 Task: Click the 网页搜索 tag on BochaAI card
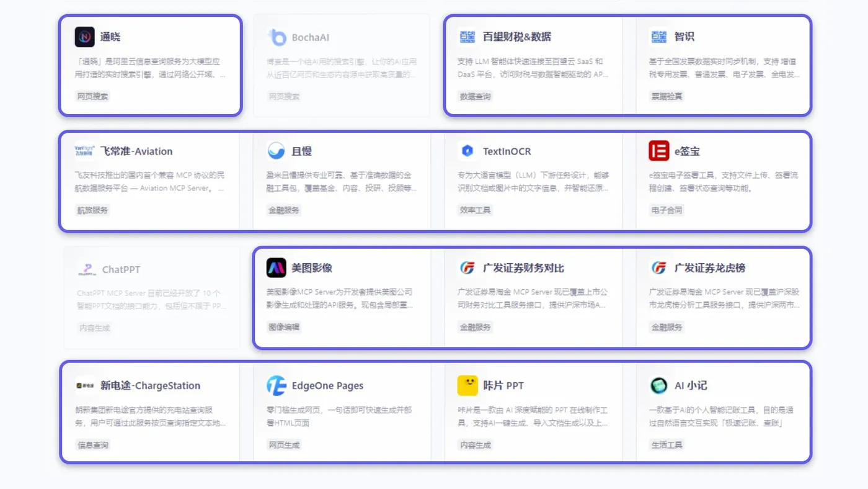pos(284,96)
